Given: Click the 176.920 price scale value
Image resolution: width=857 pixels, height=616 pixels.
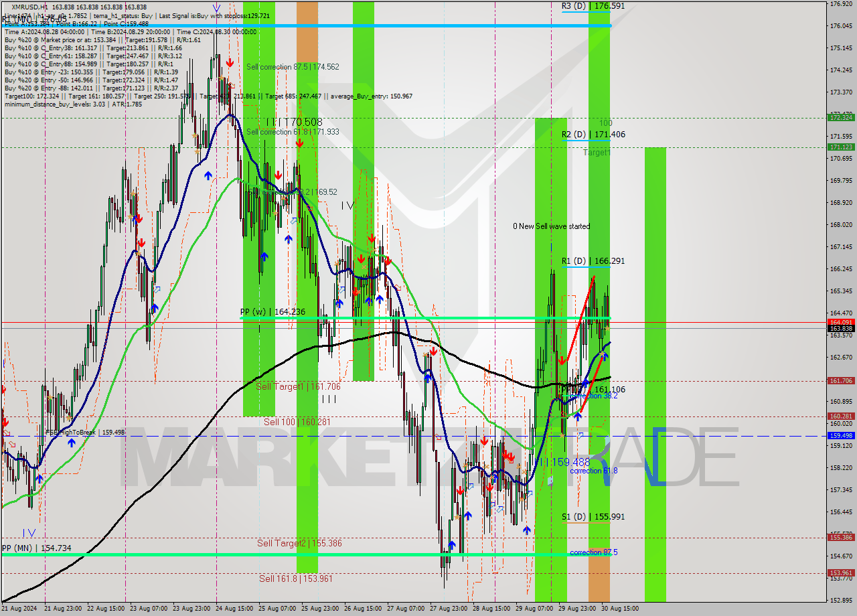Looking at the screenshot, I should tap(840, 4).
